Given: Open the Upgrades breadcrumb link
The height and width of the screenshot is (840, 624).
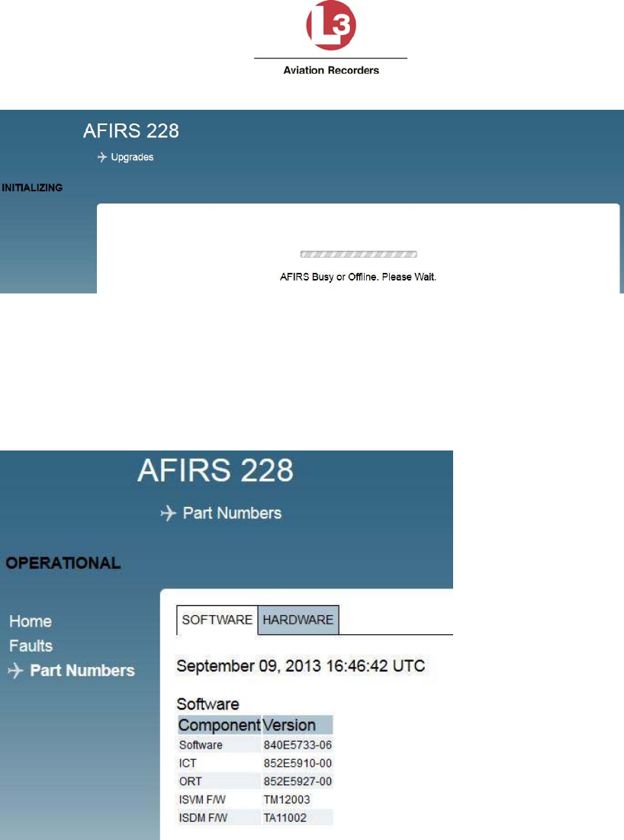Looking at the screenshot, I should click(x=132, y=157).
